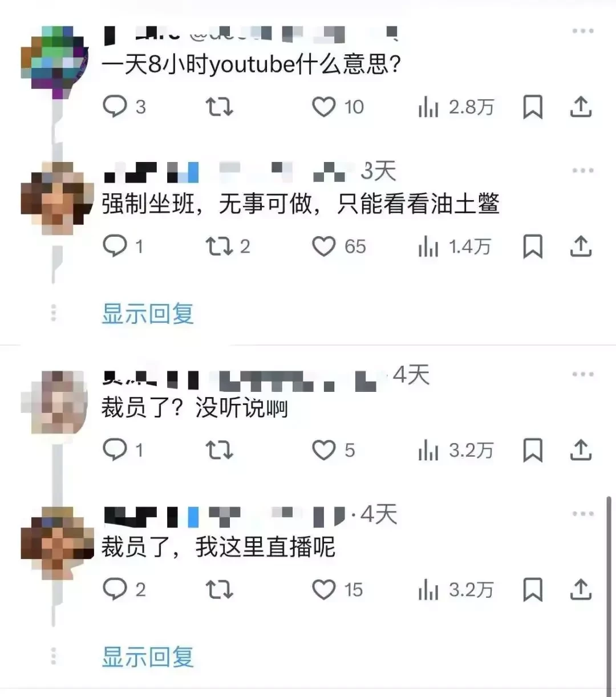Show replies under the '强制坐班' thread
Image resolution: width=616 pixels, height=697 pixels.
[x=148, y=313]
